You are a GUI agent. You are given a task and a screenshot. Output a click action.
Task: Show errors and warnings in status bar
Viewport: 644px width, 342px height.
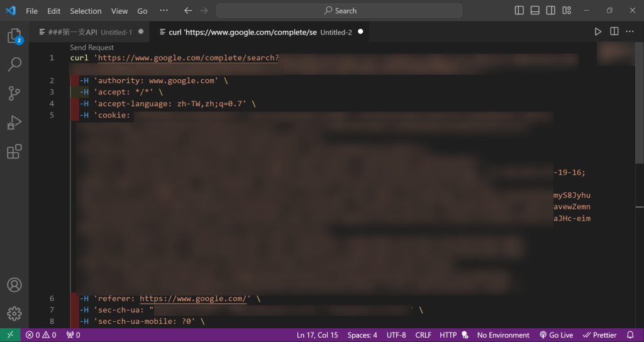click(x=41, y=335)
